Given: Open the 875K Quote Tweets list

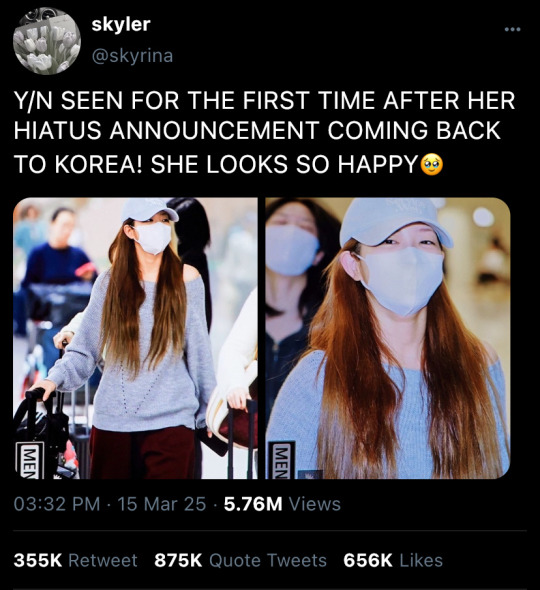Looking at the screenshot, I should 240,560.
